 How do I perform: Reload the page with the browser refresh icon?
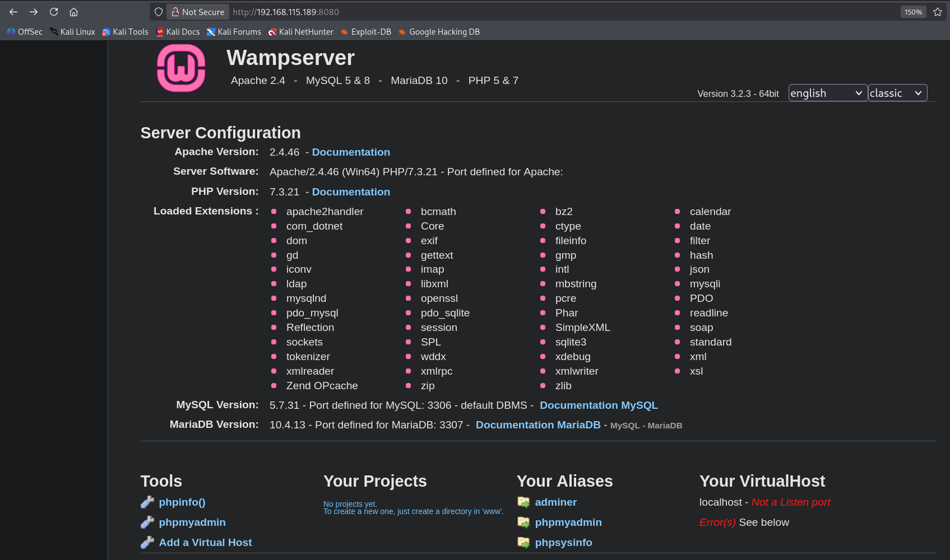(x=54, y=12)
